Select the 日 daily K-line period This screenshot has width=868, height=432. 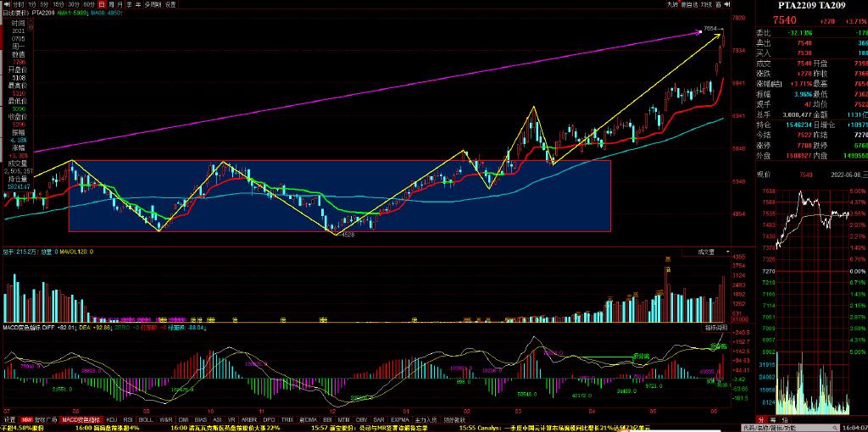click(x=102, y=4)
